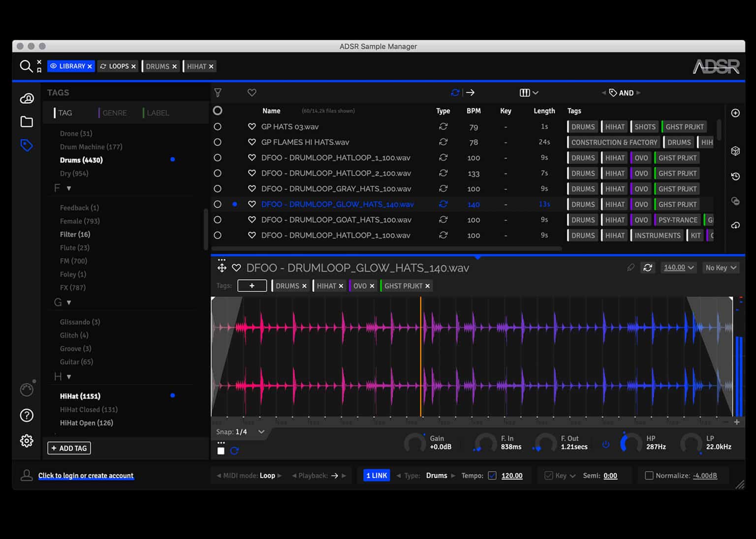Click the add circle plus icon on right
The height and width of the screenshot is (539, 756).
735,113
